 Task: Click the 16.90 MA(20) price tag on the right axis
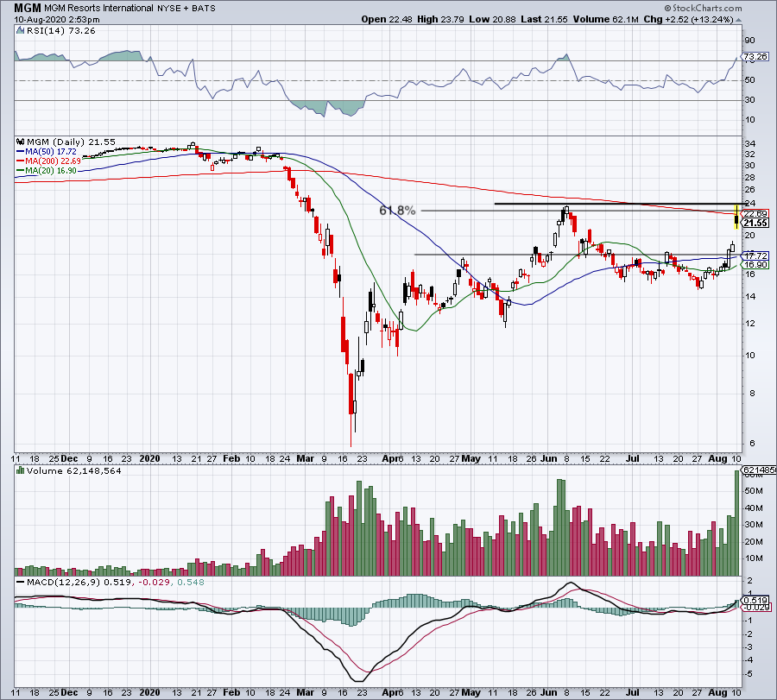tap(755, 264)
